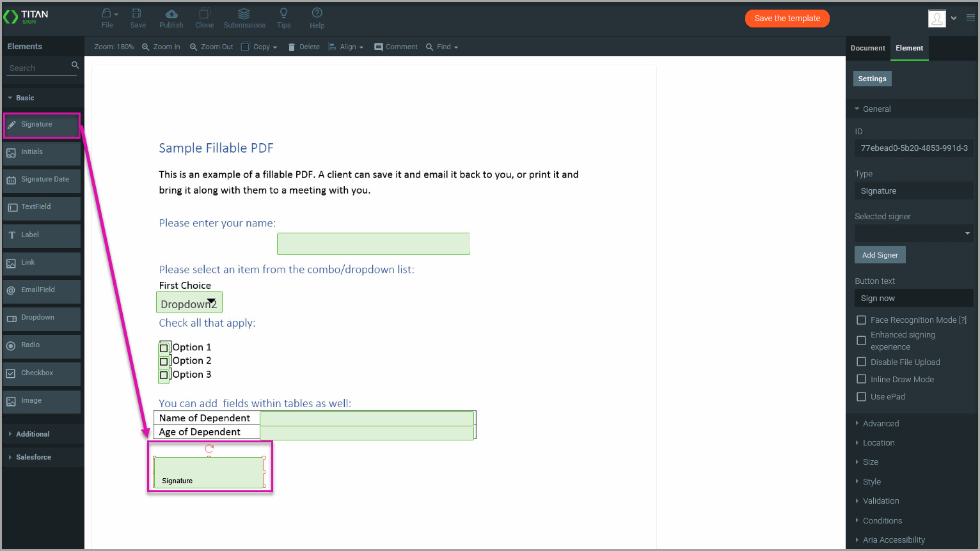
Task: Select the EmailField element
Action: [42, 290]
